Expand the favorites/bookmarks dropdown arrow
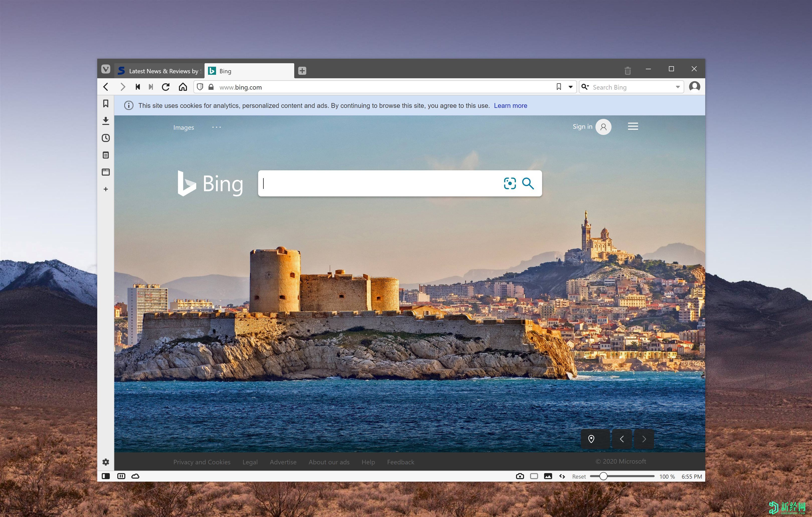 [569, 87]
